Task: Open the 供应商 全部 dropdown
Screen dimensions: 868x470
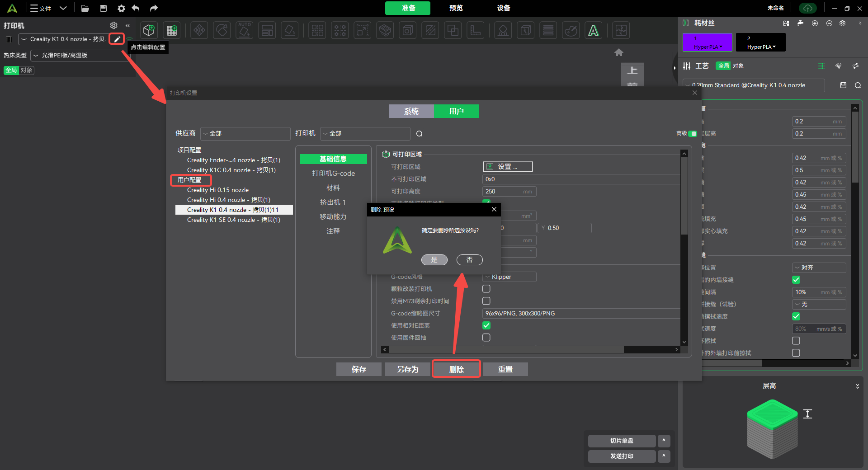Action: coord(245,133)
